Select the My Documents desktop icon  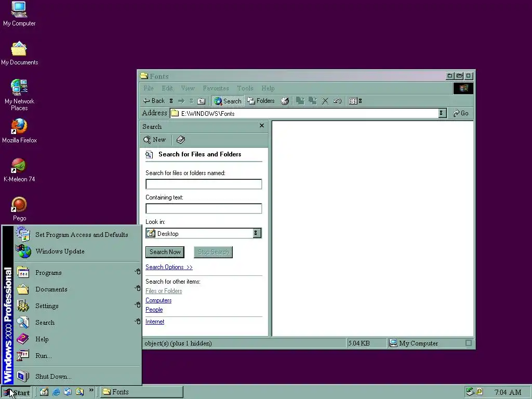click(x=19, y=54)
